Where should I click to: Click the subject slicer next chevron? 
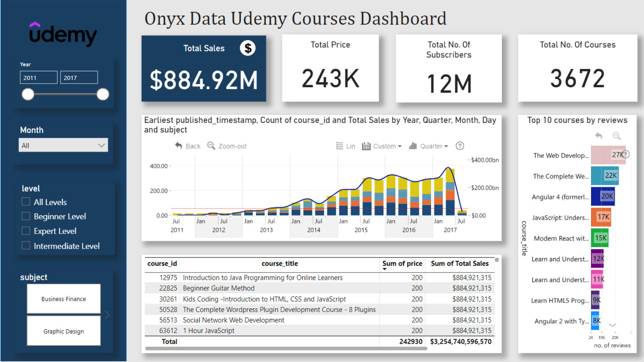pyautogui.click(x=107, y=314)
